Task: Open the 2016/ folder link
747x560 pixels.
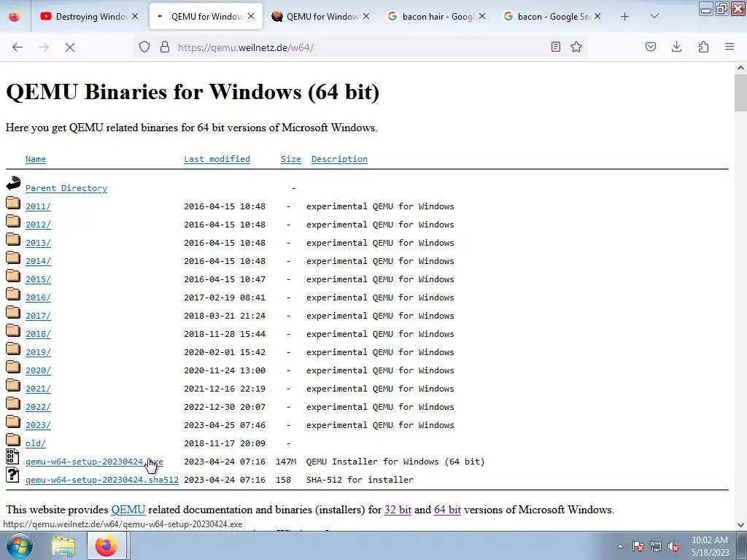Action: pyautogui.click(x=38, y=297)
